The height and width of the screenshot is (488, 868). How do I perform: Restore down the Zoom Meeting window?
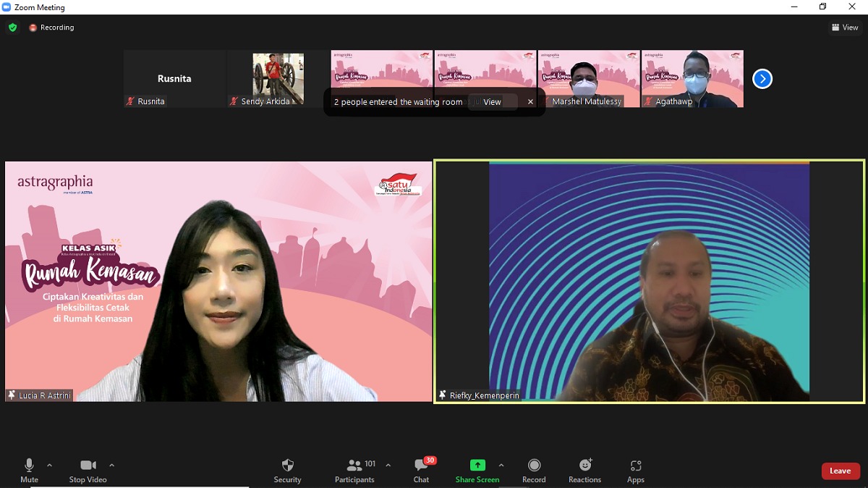pyautogui.click(x=823, y=7)
